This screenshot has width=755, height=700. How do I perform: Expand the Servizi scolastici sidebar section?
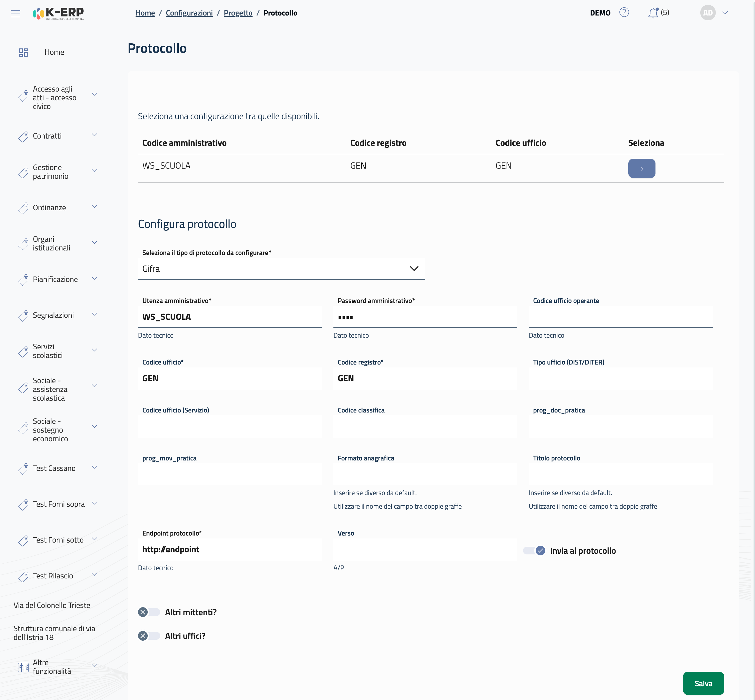point(94,350)
